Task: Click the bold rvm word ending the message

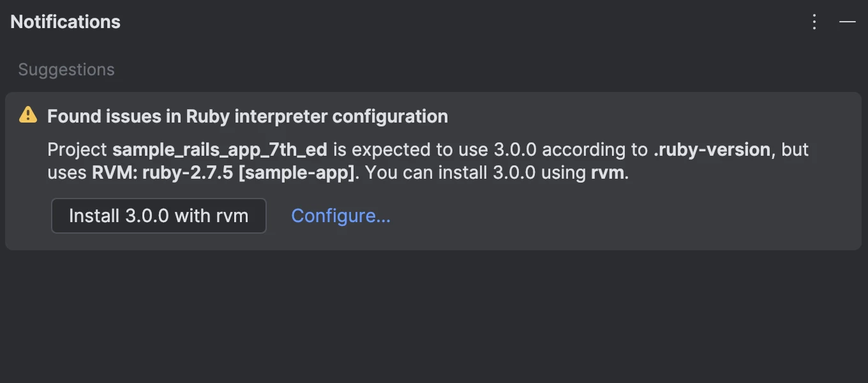Action: (x=608, y=172)
